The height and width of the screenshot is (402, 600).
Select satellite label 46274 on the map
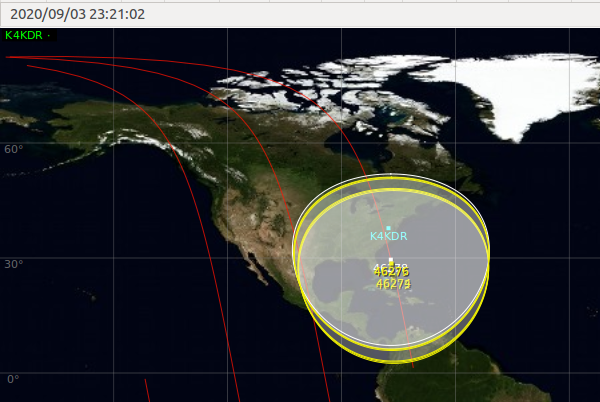coord(393,284)
